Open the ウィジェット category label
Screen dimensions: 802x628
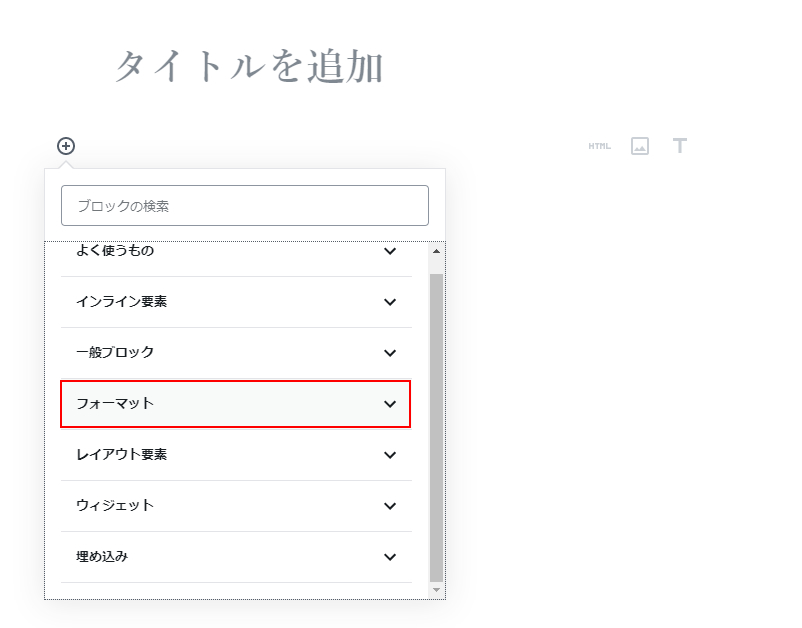115,506
